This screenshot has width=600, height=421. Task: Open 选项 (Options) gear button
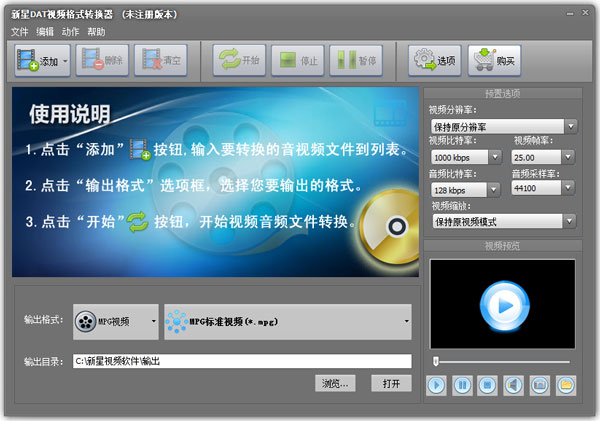pos(435,60)
